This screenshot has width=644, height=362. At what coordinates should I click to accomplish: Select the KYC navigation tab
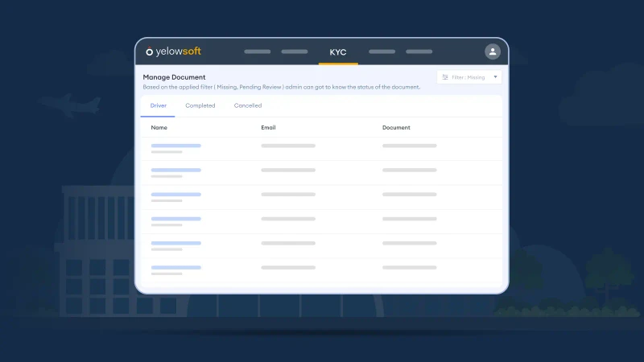point(338,52)
